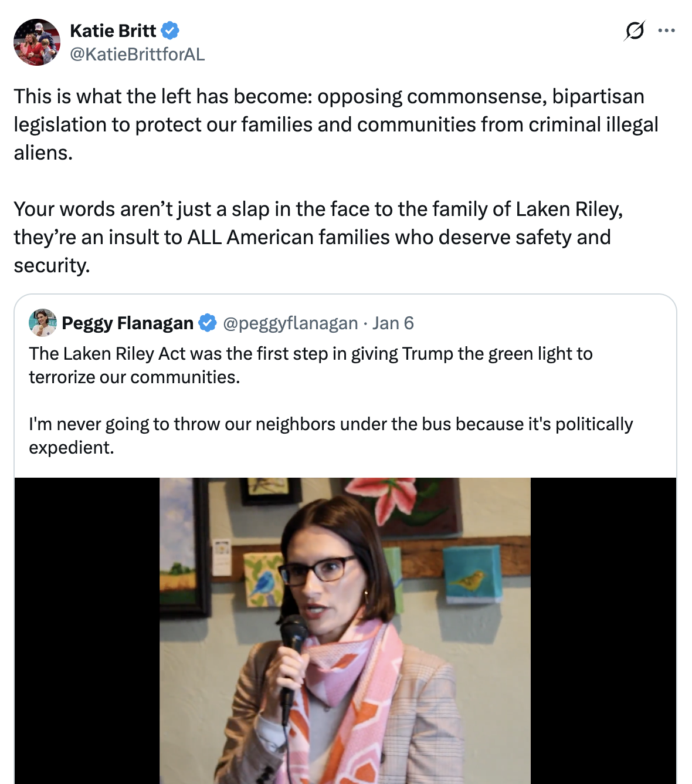Click the "Your words aren't just a slap" paragraph
The height and width of the screenshot is (784, 692).
point(318,209)
